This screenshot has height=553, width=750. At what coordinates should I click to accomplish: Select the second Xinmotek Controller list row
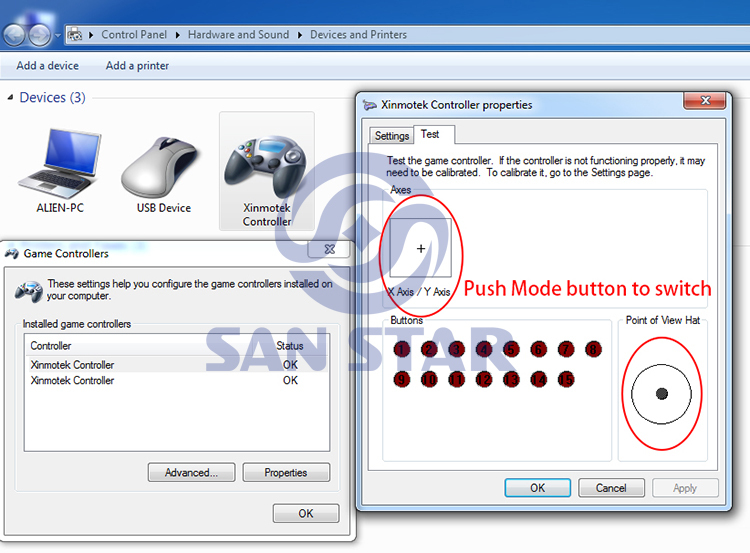[x=176, y=380]
